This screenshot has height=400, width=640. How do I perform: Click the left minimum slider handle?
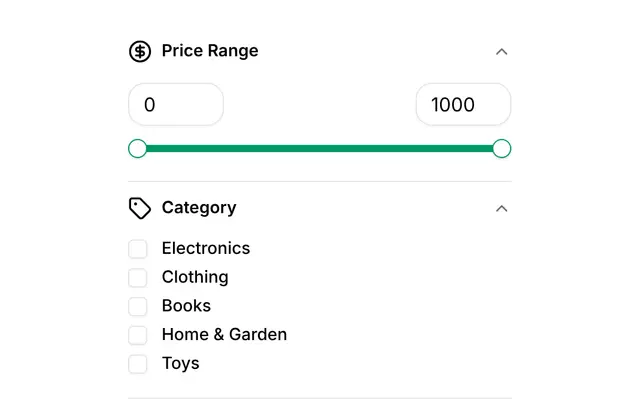[138, 149]
